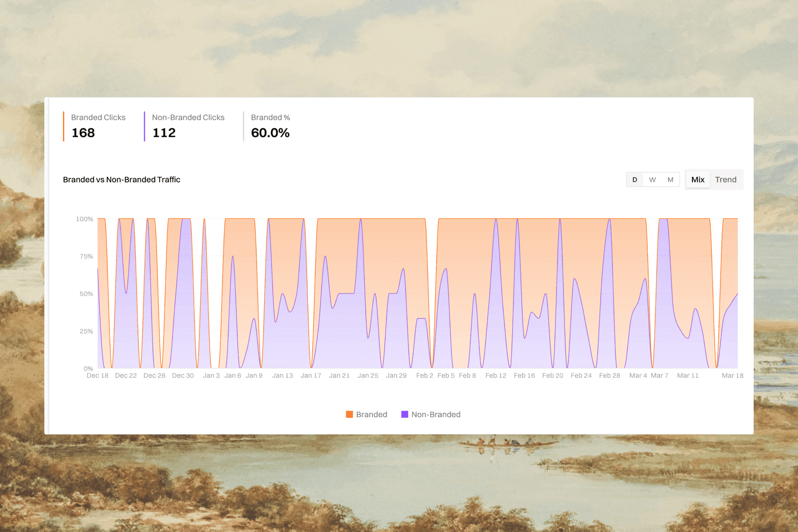Screen dimensions: 798x532
Task: Select the D daily view option
Action: [634, 180]
